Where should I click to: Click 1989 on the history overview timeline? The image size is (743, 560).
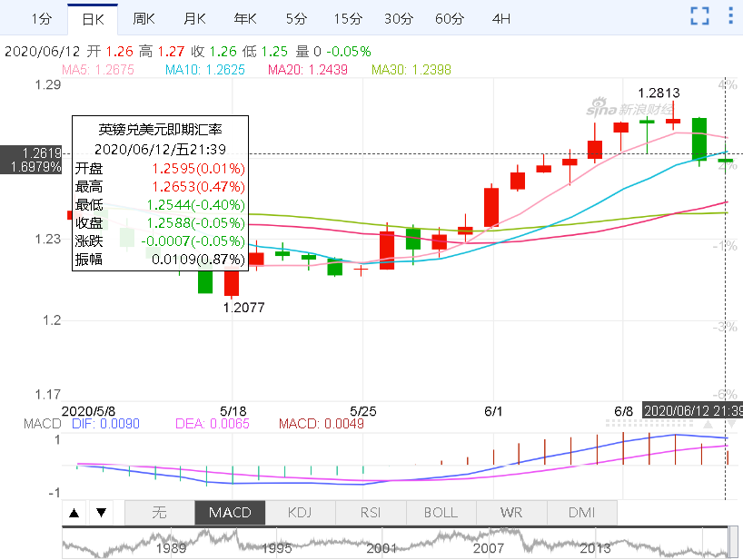pos(171,548)
